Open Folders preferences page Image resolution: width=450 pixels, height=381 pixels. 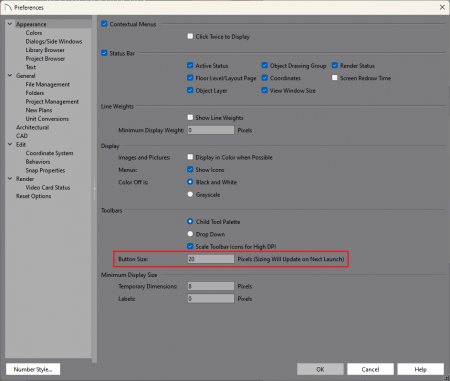coord(35,93)
